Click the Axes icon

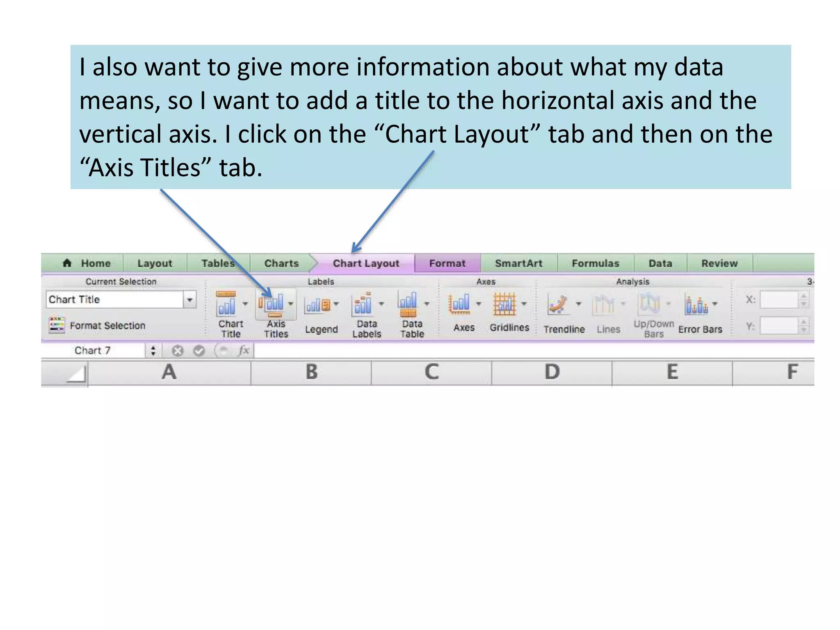click(x=459, y=304)
